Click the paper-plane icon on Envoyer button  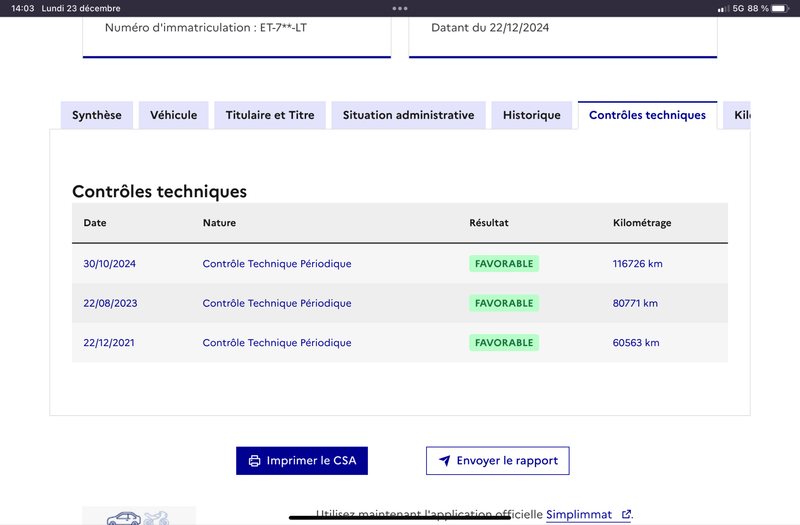point(445,461)
